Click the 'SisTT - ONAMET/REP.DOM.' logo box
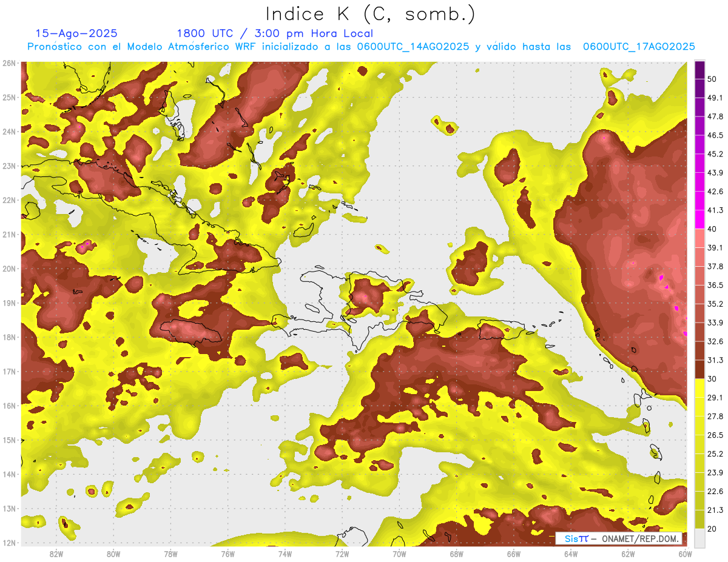The width and height of the screenshot is (728, 562). [619, 538]
